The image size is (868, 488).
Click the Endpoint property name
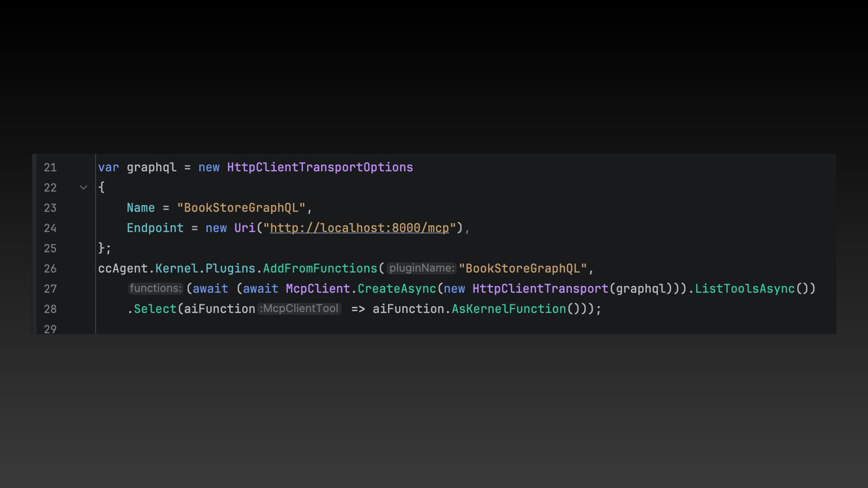pos(155,228)
